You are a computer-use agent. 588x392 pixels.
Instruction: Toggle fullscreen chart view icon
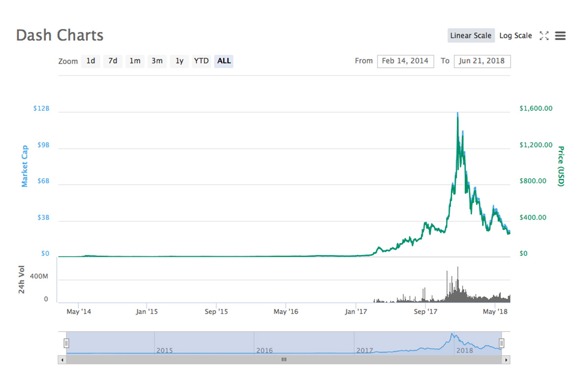coord(544,36)
